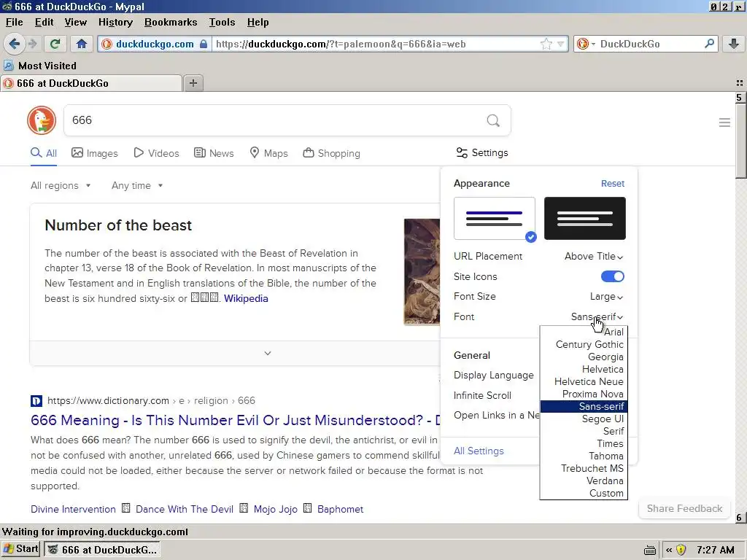The height and width of the screenshot is (560, 747).
Task: Choose Custom font option
Action: [584, 493]
